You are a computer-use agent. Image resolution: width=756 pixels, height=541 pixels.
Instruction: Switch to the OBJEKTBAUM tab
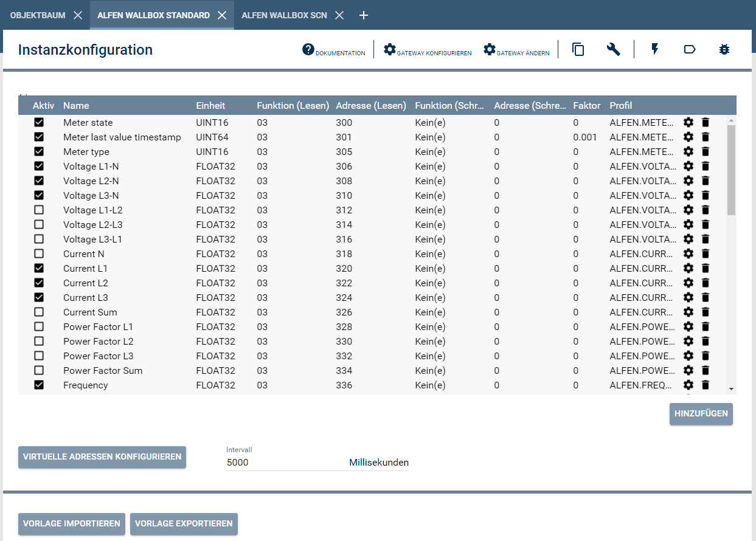pos(38,16)
